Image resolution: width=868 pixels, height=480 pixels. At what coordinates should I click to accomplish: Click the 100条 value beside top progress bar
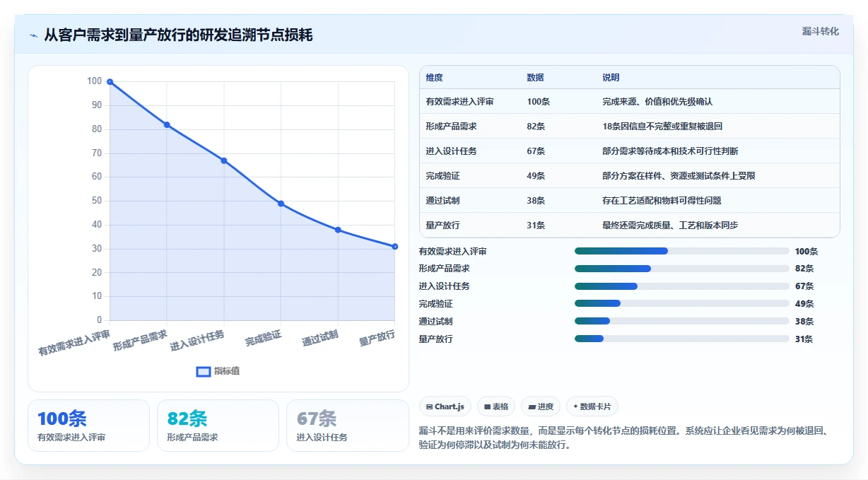click(807, 251)
